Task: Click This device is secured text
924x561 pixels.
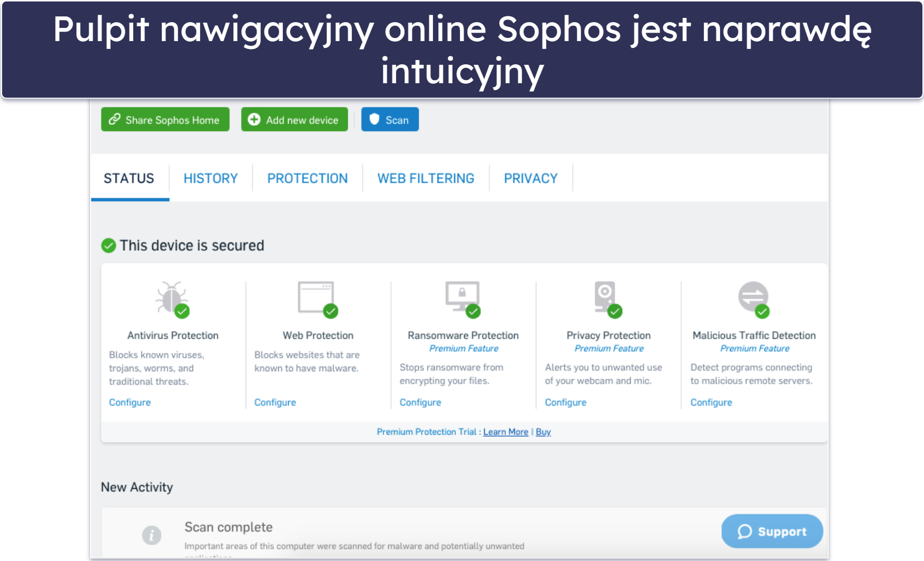Action: click(192, 245)
